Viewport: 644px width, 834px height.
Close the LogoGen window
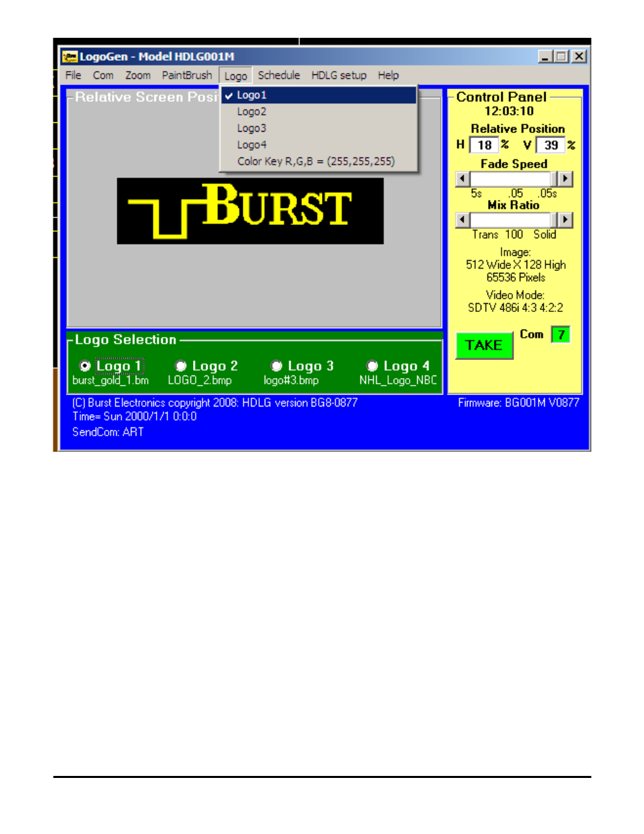coord(579,57)
